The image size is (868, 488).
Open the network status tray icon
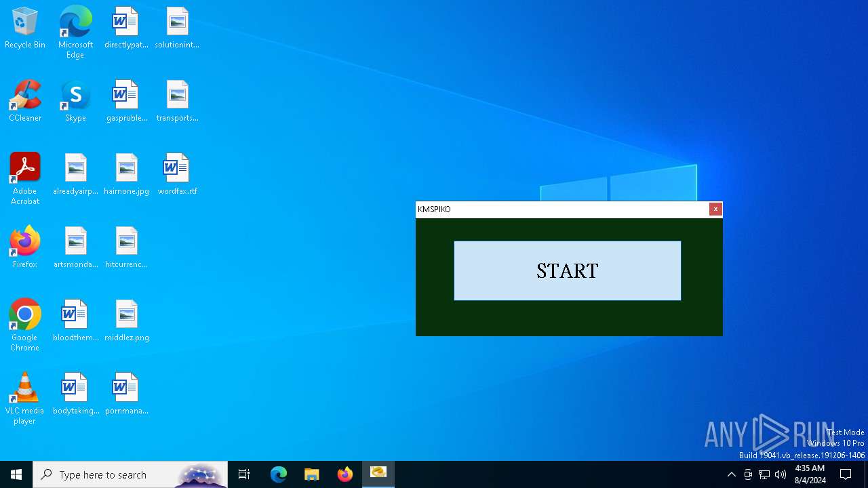(764, 474)
